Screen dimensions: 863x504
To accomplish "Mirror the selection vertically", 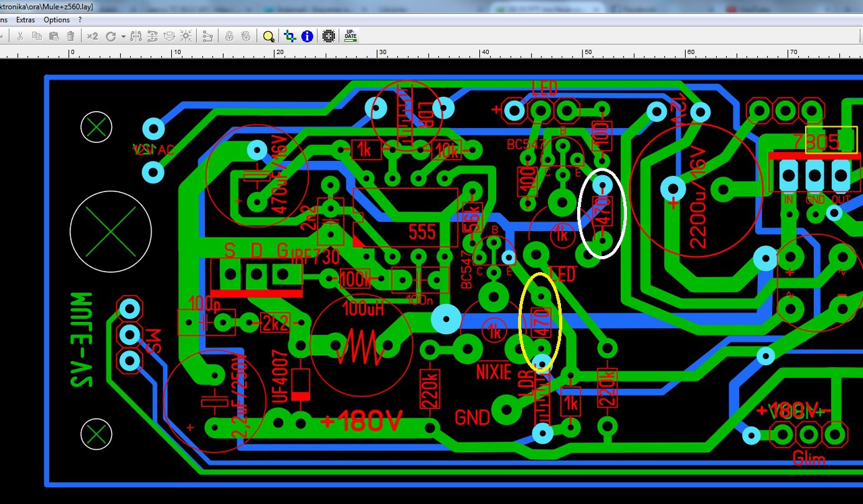I will point(152,36).
